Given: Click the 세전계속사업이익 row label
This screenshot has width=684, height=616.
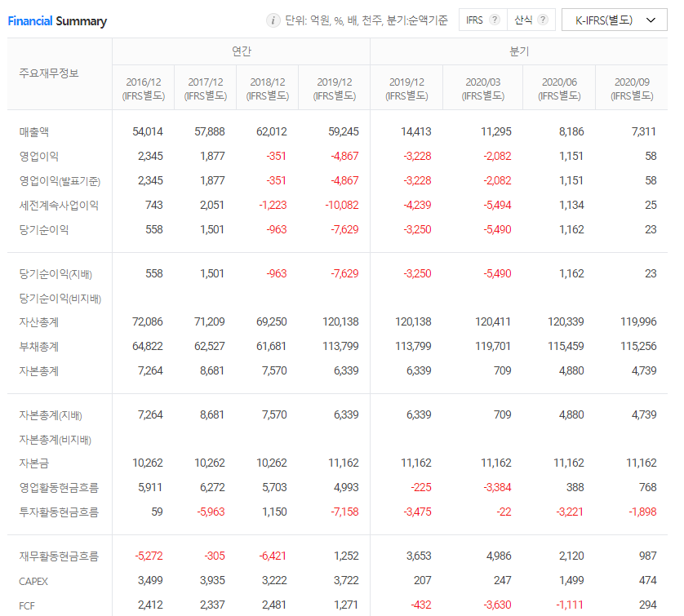Looking at the screenshot, I should [x=59, y=205].
